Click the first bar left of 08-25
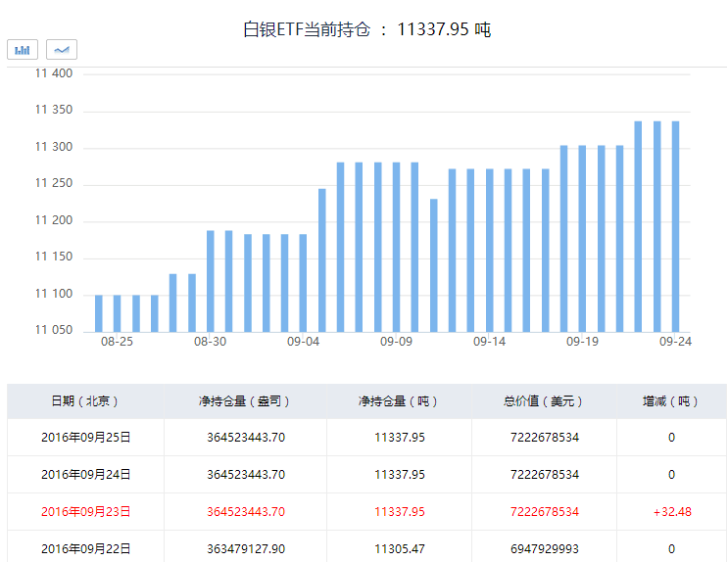 98,313
